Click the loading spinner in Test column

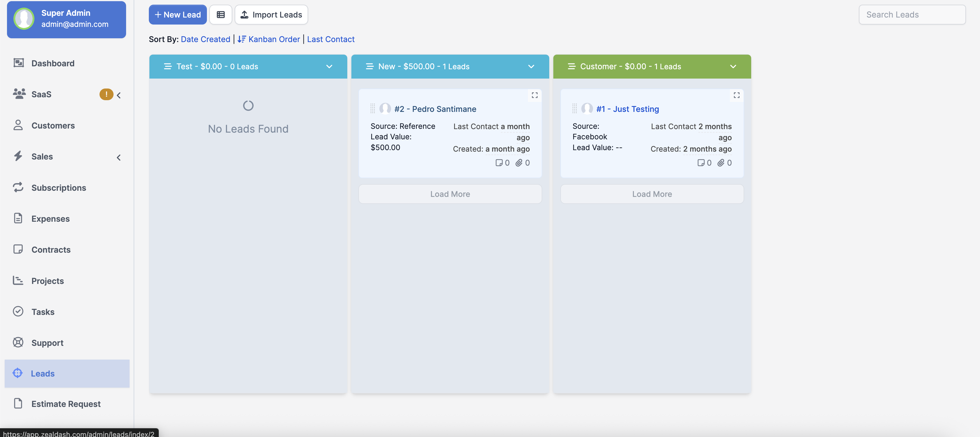coord(248,105)
